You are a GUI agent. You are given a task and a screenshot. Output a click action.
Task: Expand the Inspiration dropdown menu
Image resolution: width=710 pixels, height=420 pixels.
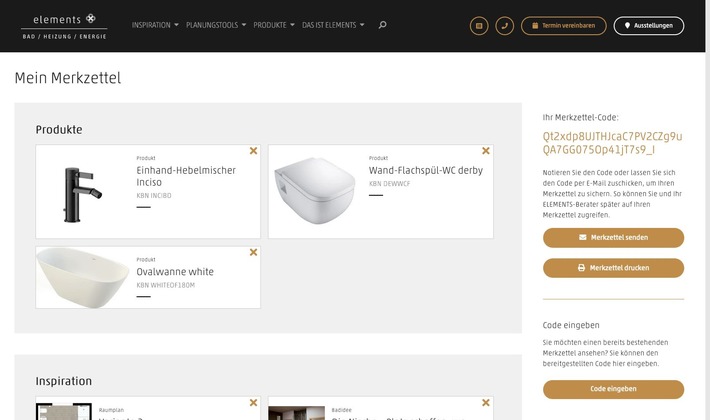(155, 25)
